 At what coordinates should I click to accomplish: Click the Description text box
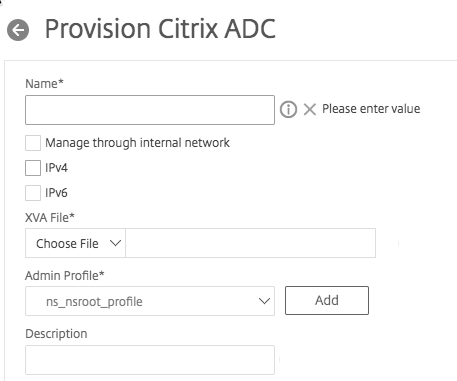[x=150, y=360]
